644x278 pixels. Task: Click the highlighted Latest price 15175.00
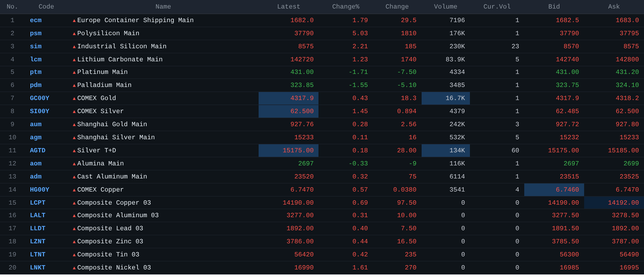(289, 151)
